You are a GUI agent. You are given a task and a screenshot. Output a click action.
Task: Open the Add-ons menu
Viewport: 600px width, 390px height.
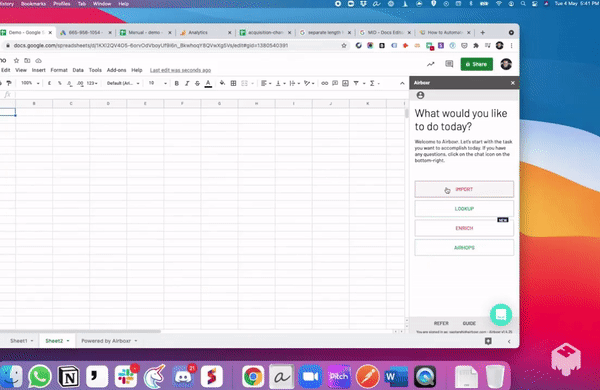pos(116,70)
